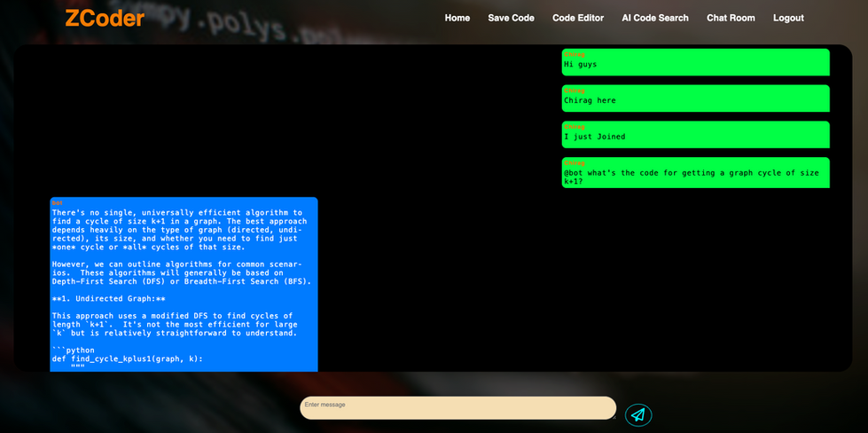Select the "I just Joined" message
This screenshot has height=433, width=868.
tap(695, 135)
